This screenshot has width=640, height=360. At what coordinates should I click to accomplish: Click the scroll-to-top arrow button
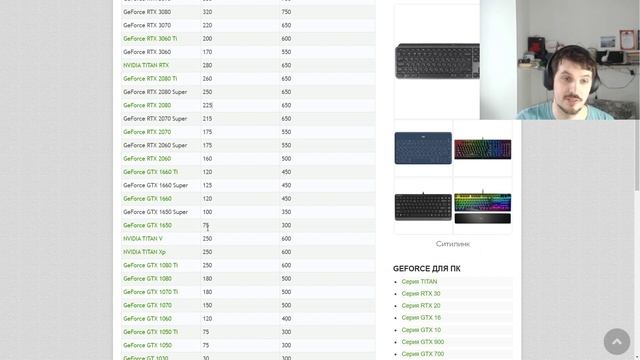(616, 342)
